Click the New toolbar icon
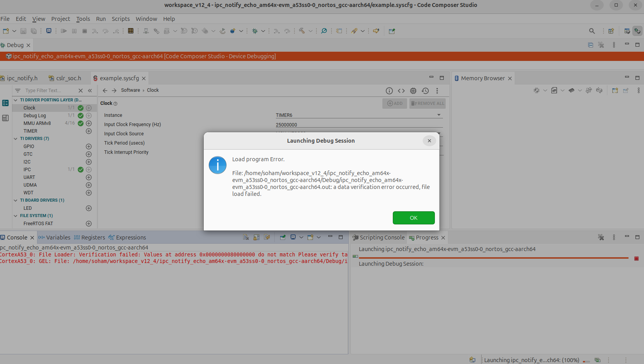The image size is (644, 364). click(x=6, y=31)
